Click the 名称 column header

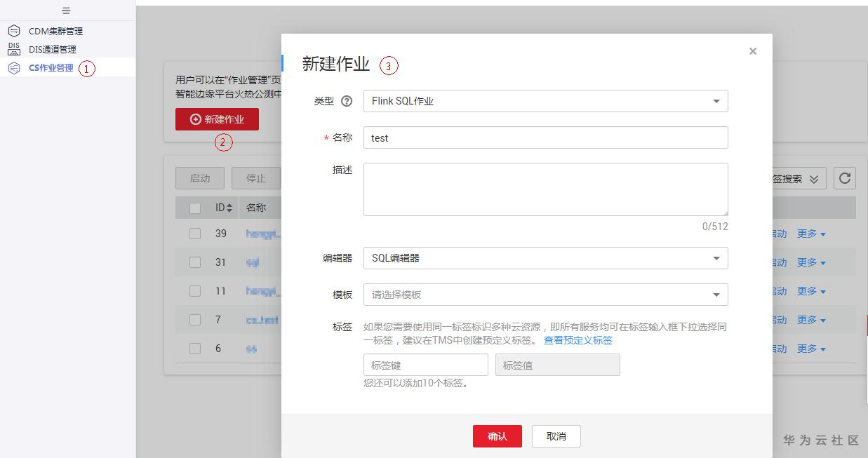coord(256,208)
